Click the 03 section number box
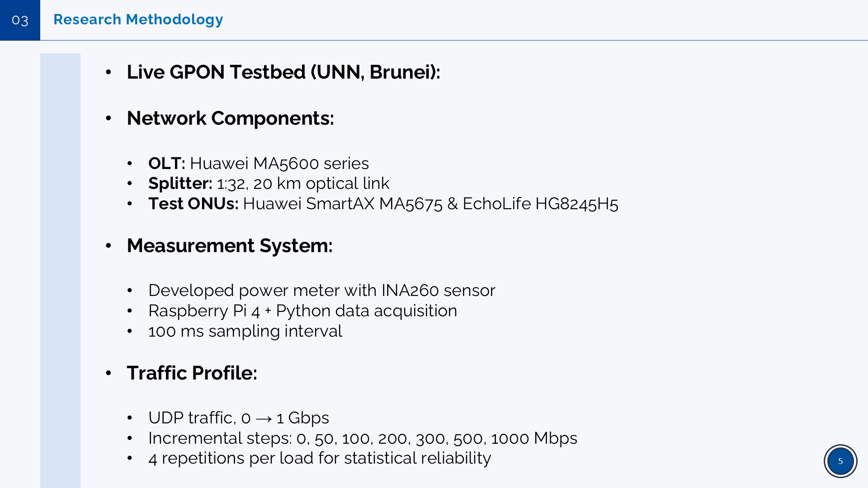 (x=20, y=20)
